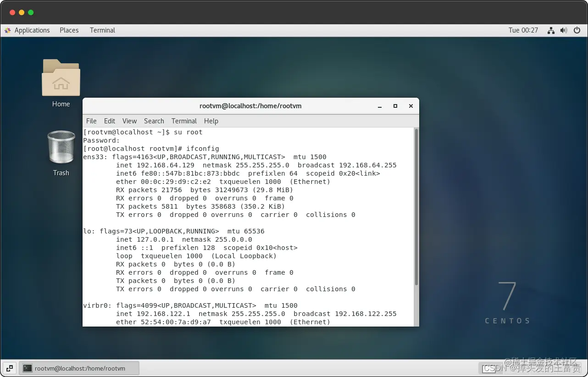588x377 pixels.
Task: Open the Search menu in terminal window
Action: [154, 121]
